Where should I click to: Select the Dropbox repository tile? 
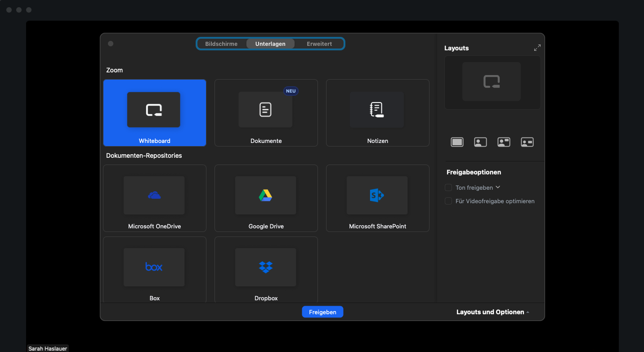pyautogui.click(x=266, y=270)
